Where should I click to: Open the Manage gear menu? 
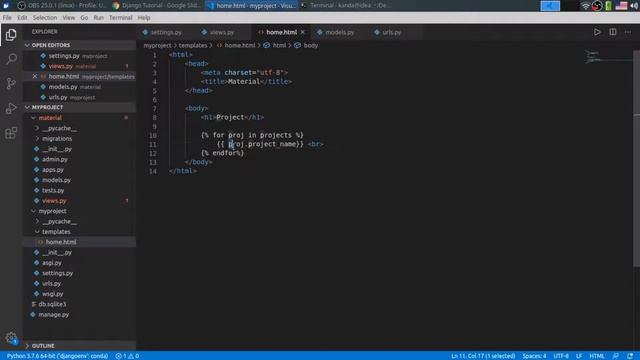11,338
